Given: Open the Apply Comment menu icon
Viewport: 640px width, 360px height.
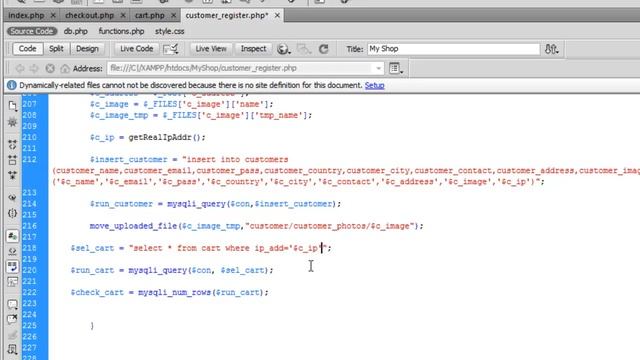Looking at the screenshot, I should 12,304.
